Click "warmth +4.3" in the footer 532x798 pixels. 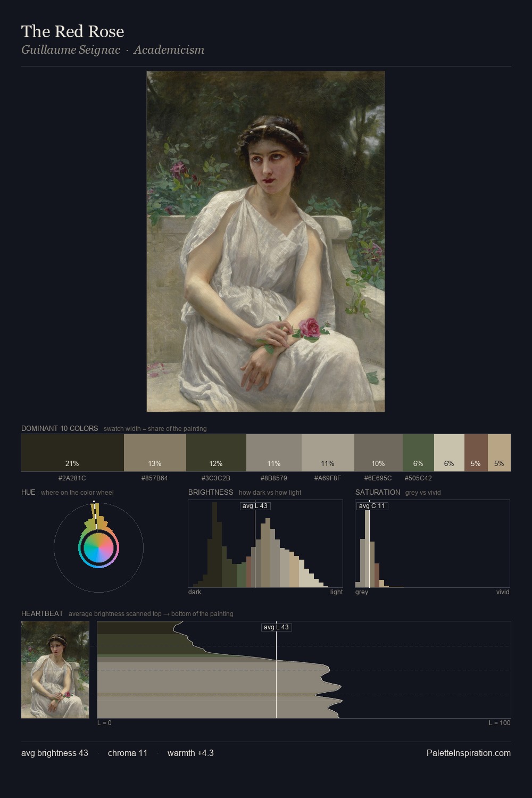coord(190,753)
